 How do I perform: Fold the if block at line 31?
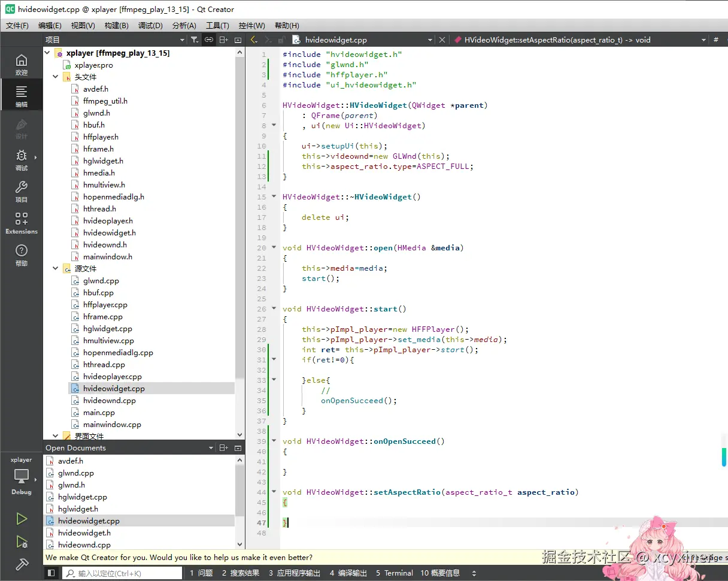pyautogui.click(x=274, y=359)
